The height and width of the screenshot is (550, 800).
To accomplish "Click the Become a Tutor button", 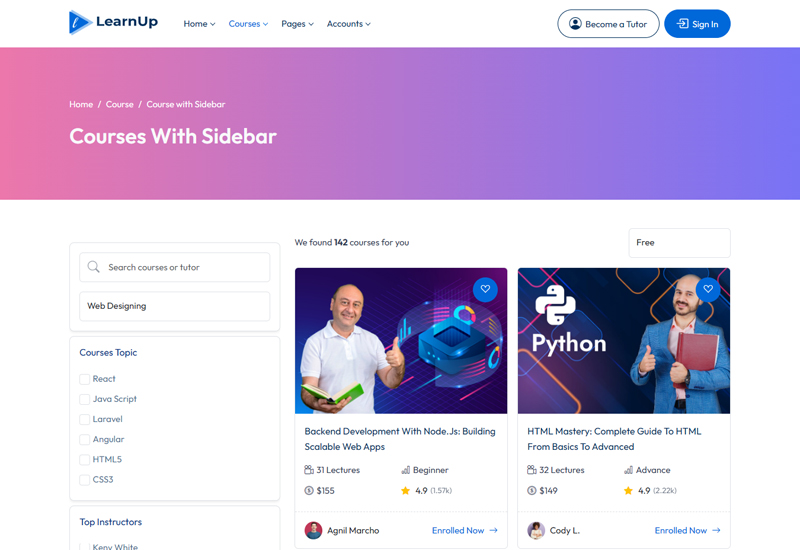I will pos(608,24).
